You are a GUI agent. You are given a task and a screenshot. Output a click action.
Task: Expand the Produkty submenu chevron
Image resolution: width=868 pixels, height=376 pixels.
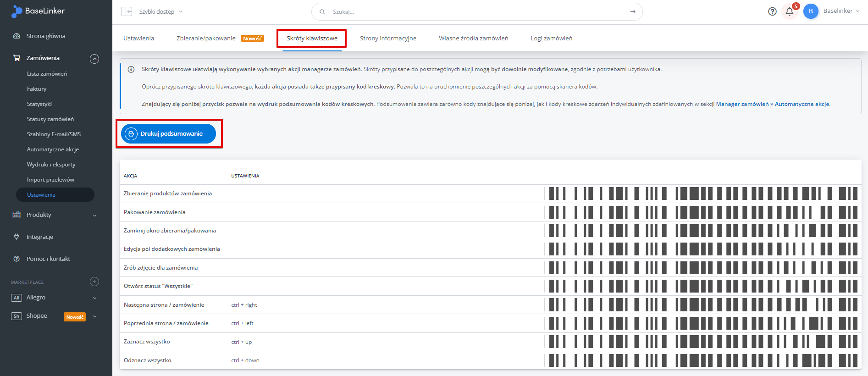[95, 215]
